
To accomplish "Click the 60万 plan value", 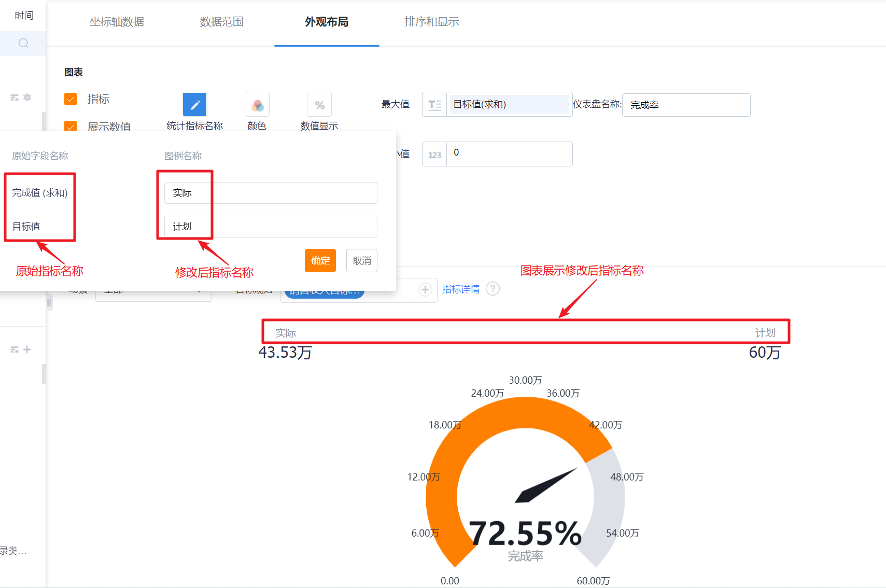I will (x=765, y=353).
